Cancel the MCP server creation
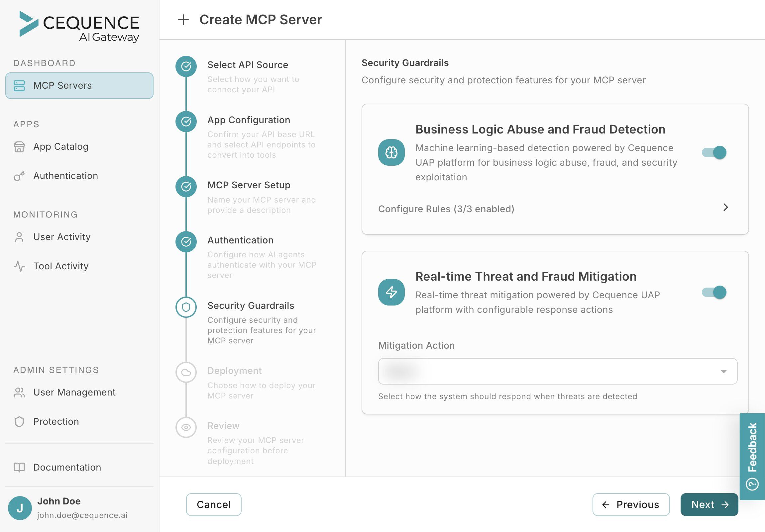This screenshot has height=532, width=765. [x=214, y=504]
